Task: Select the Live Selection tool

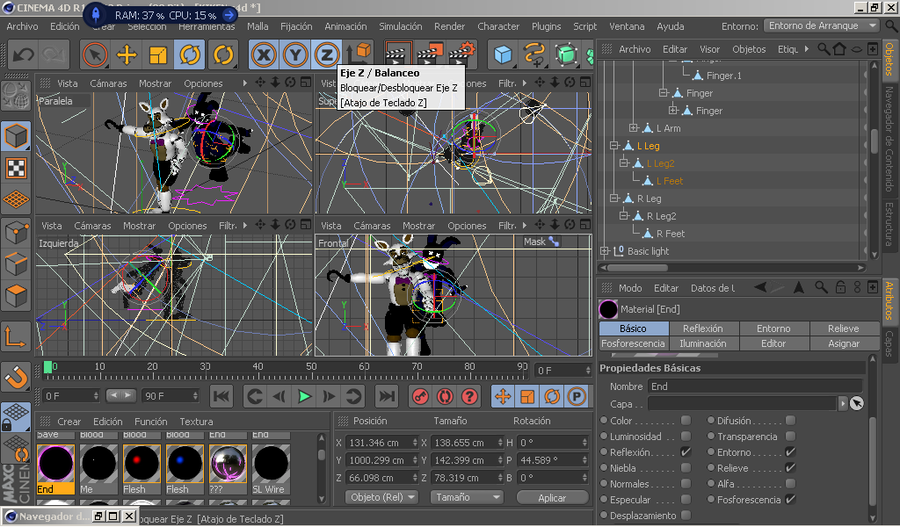Action: (x=95, y=55)
